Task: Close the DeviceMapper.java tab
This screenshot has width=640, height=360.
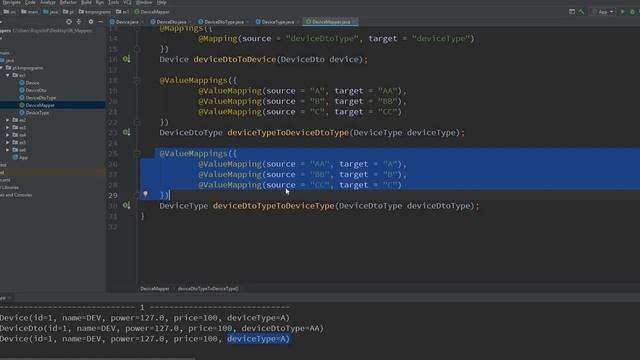Action: [355, 22]
